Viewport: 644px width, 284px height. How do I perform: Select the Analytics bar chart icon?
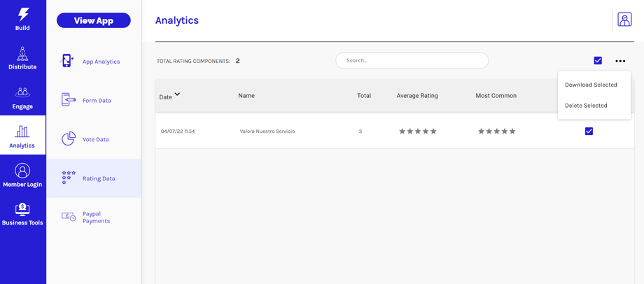[x=22, y=132]
